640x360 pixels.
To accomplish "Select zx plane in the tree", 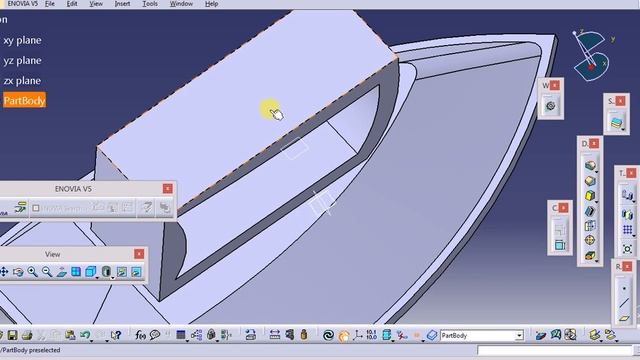I will click(x=22, y=80).
